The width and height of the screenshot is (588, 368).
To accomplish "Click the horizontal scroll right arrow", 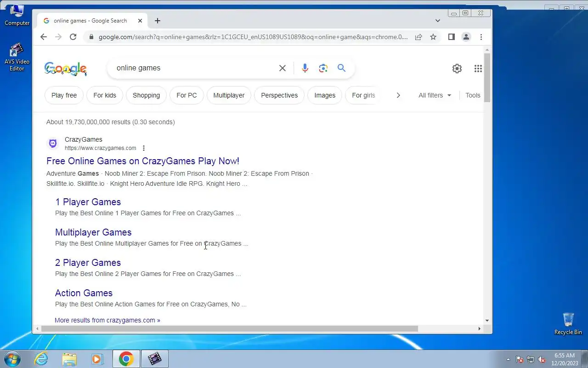I will point(479,329).
